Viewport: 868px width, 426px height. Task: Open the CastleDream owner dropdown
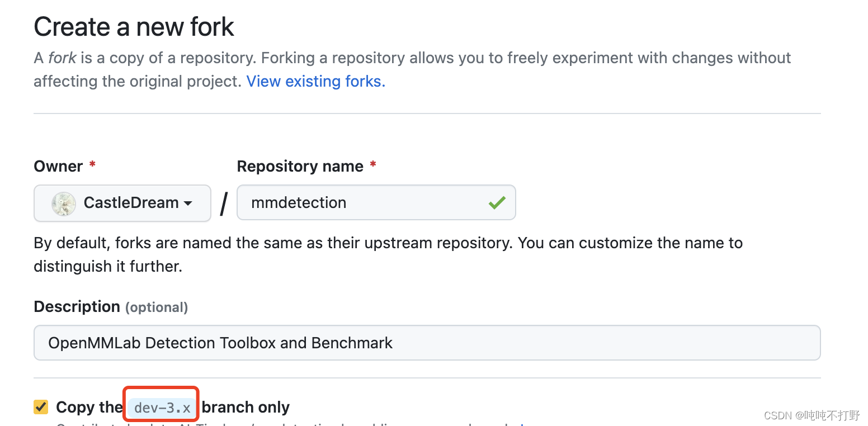(122, 203)
